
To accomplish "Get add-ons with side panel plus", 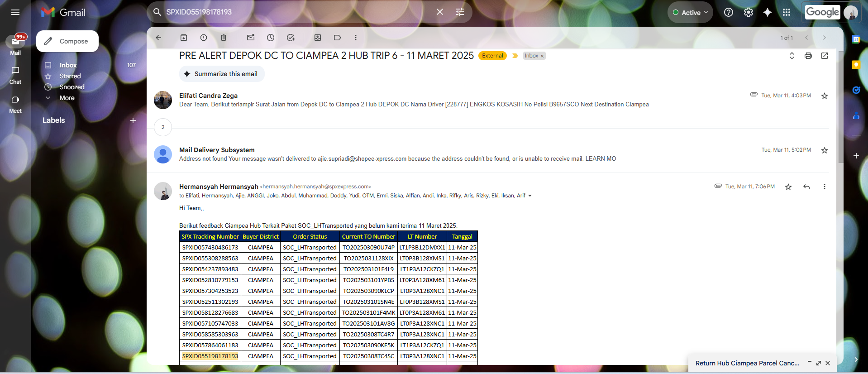I will [x=856, y=156].
